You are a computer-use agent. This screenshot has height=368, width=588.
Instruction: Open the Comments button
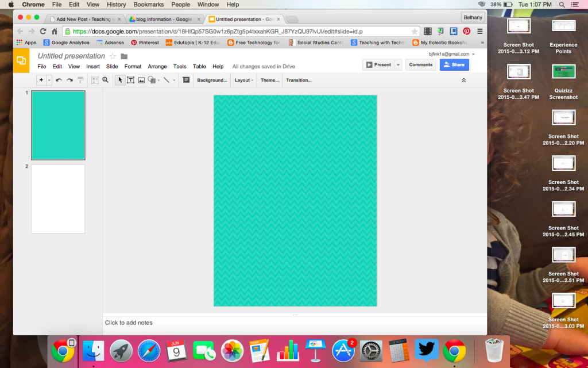pyautogui.click(x=421, y=64)
